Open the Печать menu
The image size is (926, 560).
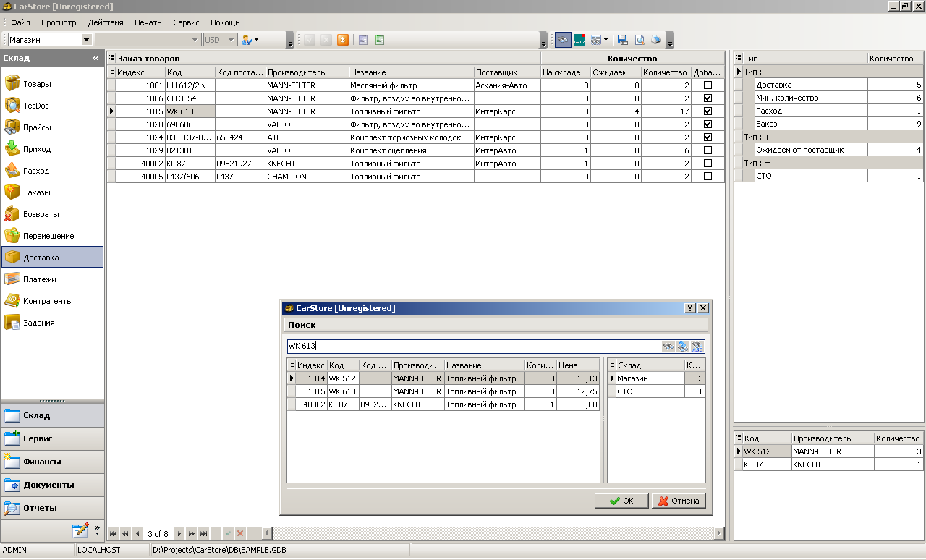click(x=148, y=22)
